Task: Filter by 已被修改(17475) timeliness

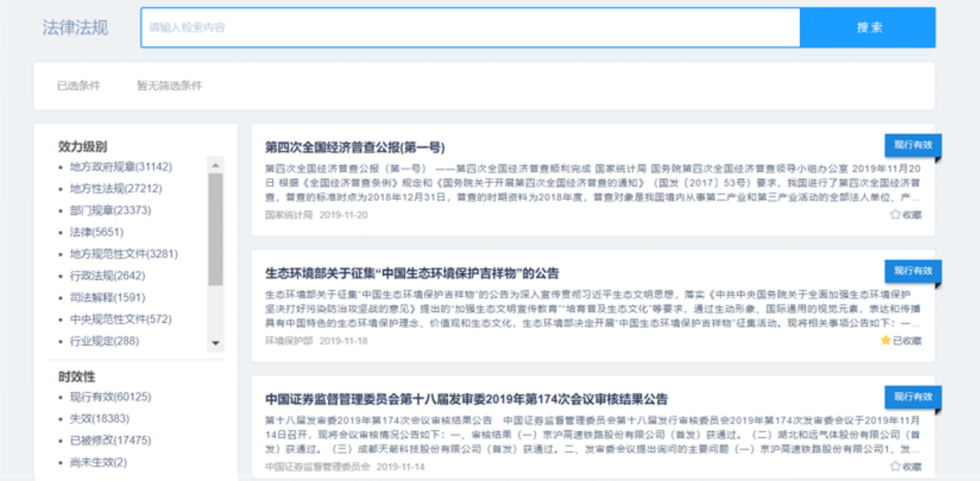Action: [x=111, y=441]
